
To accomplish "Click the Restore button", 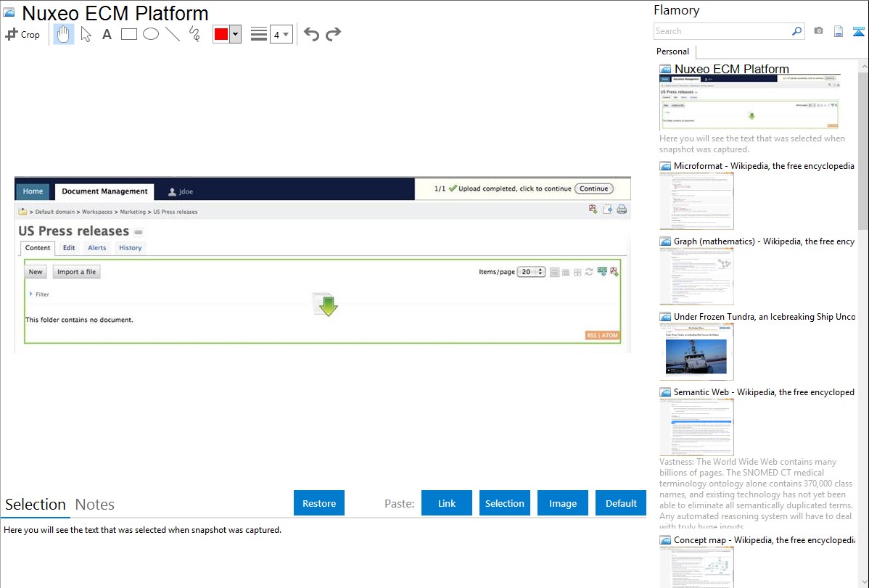I will point(319,503).
